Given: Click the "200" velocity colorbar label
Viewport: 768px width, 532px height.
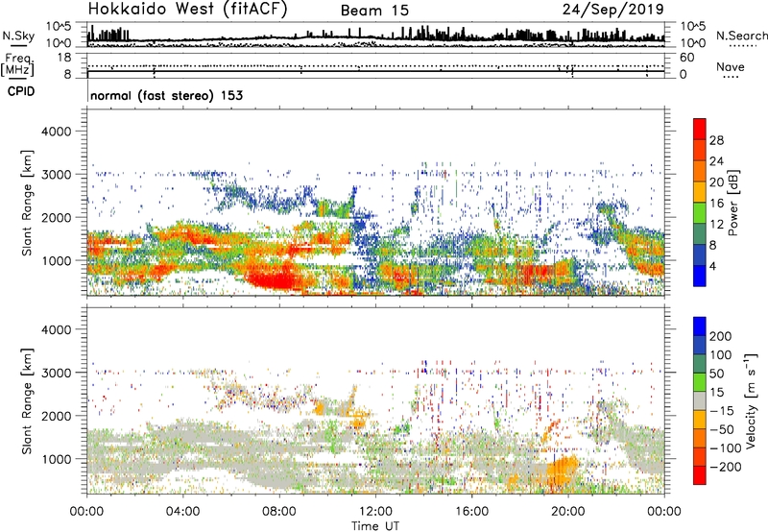Looking at the screenshot, I should (x=721, y=336).
